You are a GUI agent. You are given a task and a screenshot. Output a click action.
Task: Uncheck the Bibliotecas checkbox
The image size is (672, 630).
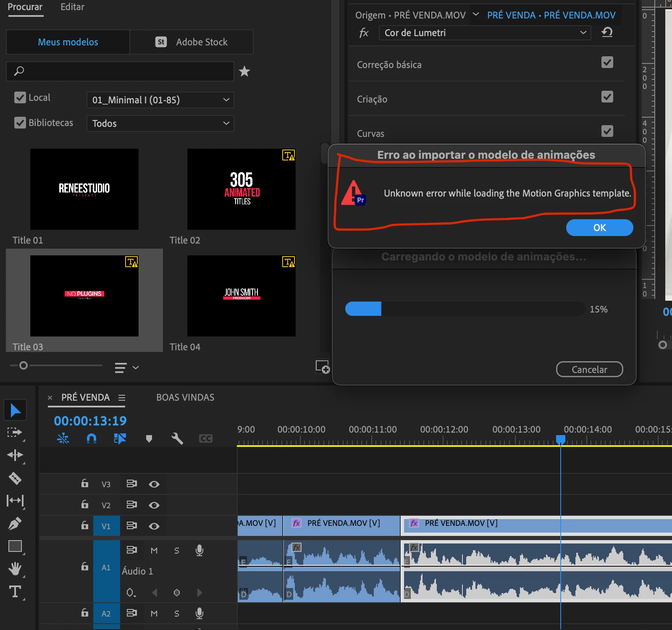tap(20, 123)
